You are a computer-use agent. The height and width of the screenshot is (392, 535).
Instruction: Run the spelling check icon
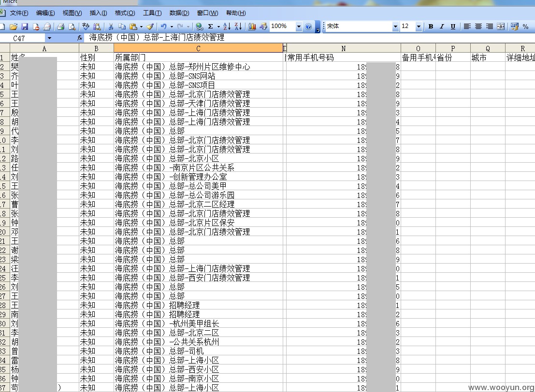pyautogui.click(x=86, y=26)
